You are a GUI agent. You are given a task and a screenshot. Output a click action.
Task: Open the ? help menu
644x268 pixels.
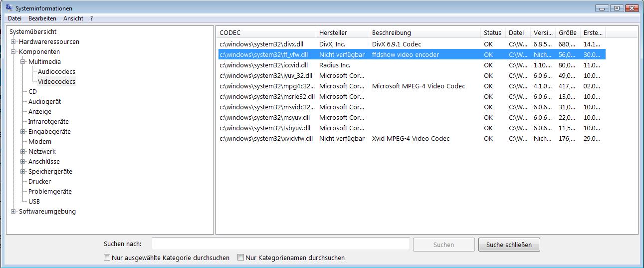tap(91, 18)
